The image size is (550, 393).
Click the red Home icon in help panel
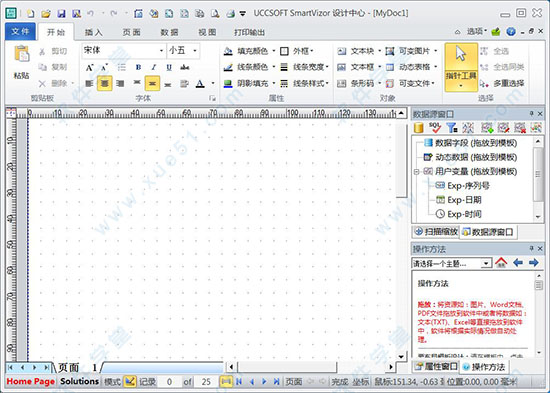[x=501, y=262]
